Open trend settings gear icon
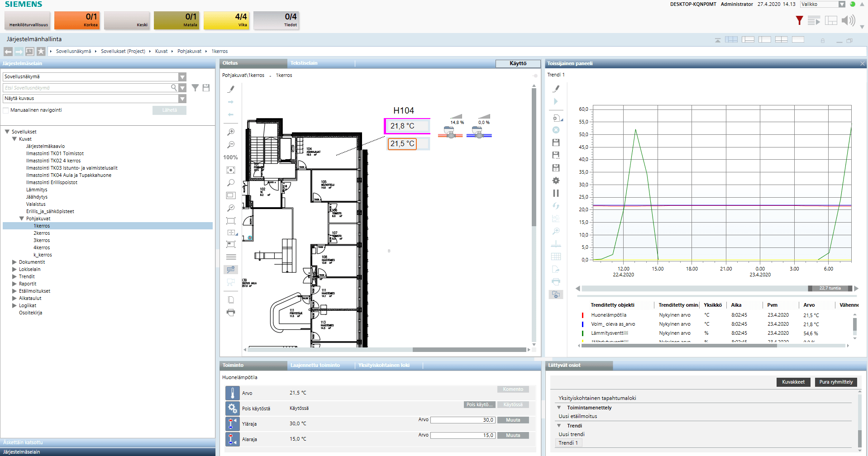This screenshot has height=456, width=868. 556,180
